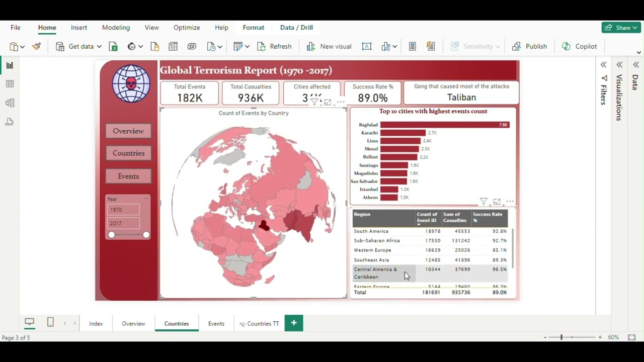Viewport: 644px width, 362px height.
Task: Open the Index page tab
Action: click(x=96, y=324)
